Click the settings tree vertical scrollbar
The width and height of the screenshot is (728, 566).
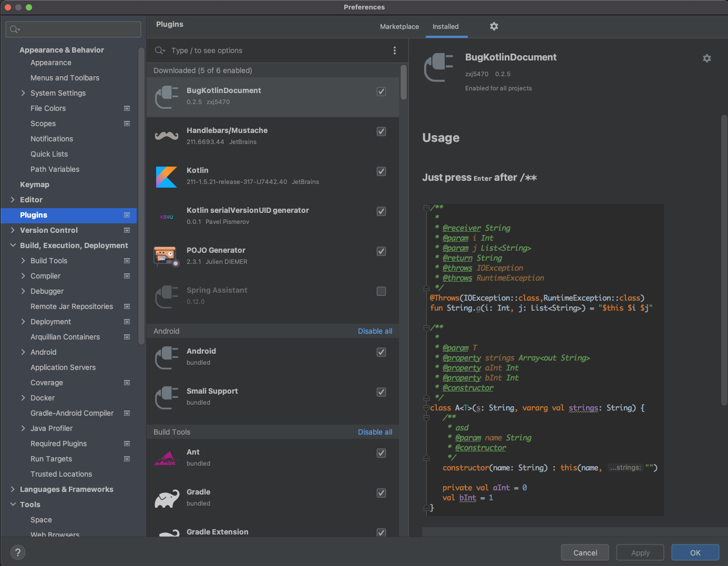coord(141,195)
